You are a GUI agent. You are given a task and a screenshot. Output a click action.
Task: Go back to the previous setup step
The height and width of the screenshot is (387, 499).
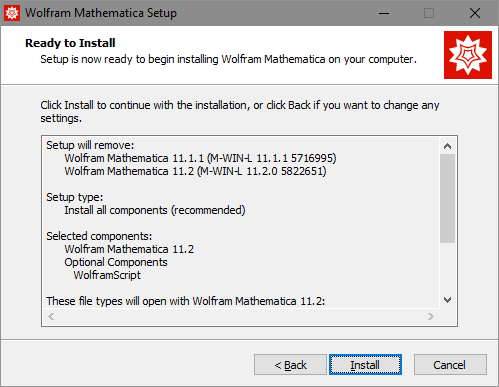(x=290, y=365)
